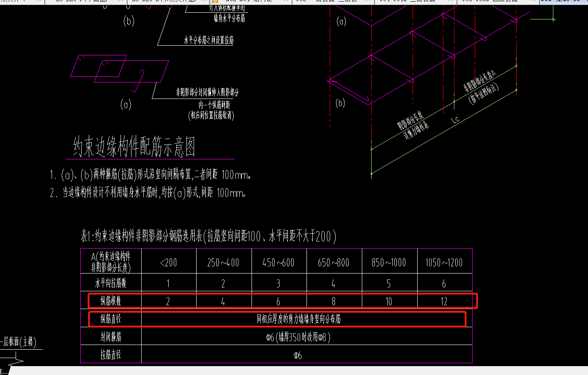Select header cell A(约束边缘构件非阴影部分长度)
The image size is (588, 375).
(x=111, y=262)
